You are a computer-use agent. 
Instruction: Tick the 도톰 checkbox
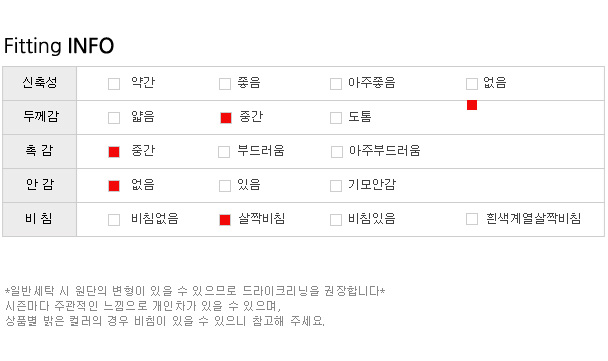336,118
